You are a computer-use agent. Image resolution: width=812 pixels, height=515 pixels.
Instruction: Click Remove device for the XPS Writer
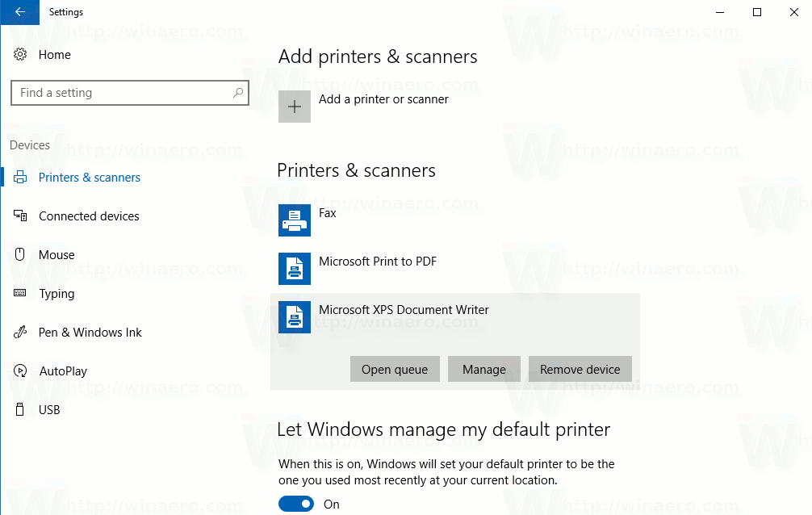(x=580, y=369)
